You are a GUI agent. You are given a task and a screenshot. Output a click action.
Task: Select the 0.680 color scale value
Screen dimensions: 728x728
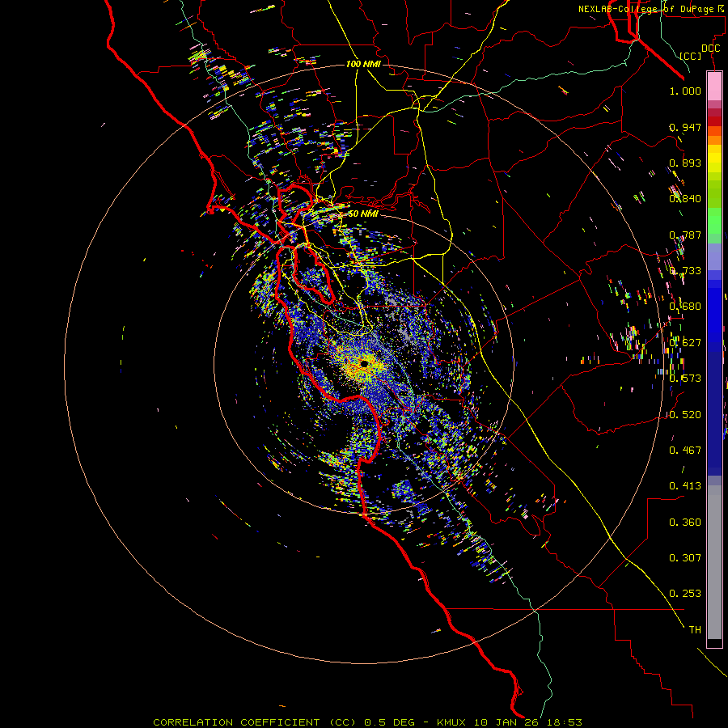[x=685, y=306]
